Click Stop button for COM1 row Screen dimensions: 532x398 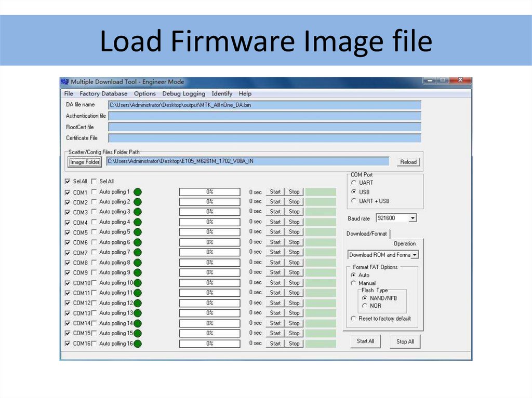coord(294,191)
